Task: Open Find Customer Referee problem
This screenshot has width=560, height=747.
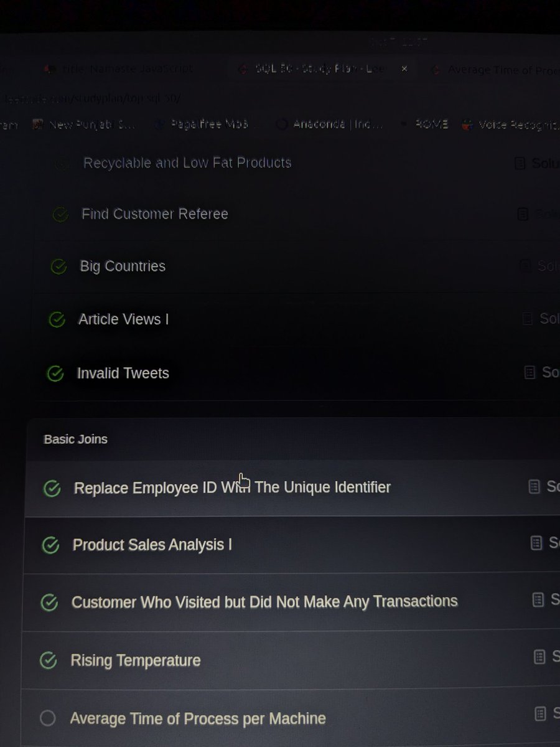Action: click(x=155, y=214)
